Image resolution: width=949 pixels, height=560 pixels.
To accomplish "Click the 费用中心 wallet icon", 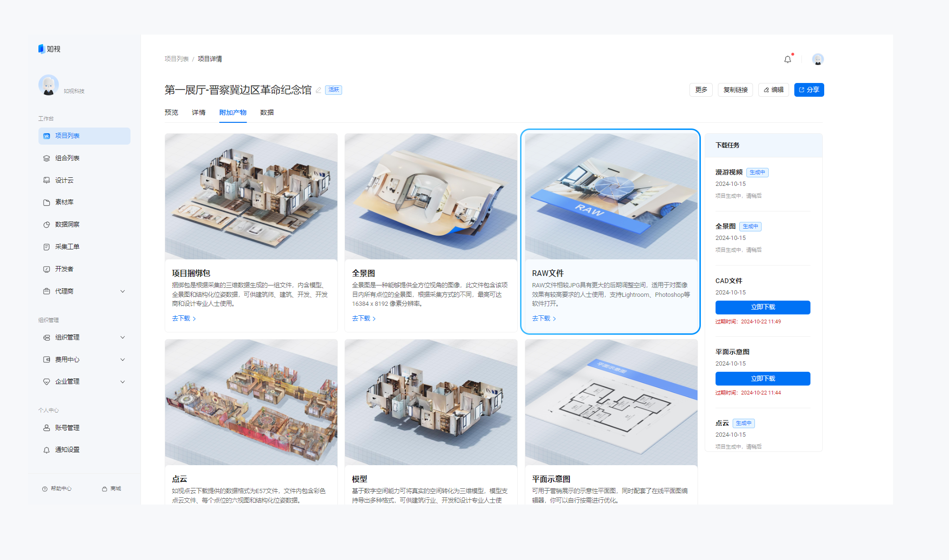I will click(47, 359).
